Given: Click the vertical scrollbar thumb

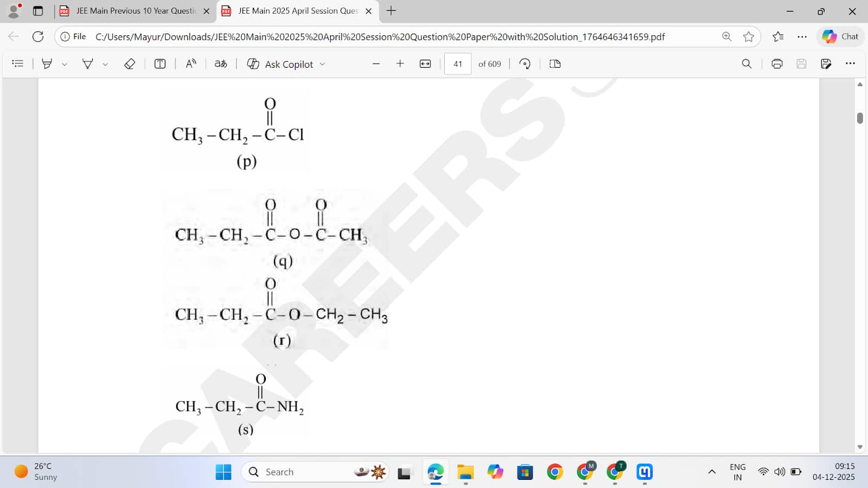Looking at the screenshot, I should coord(860,118).
